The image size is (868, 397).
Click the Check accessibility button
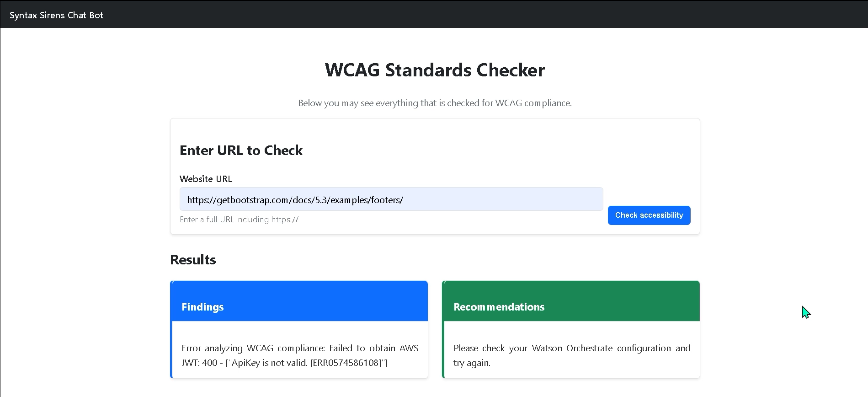click(x=649, y=215)
